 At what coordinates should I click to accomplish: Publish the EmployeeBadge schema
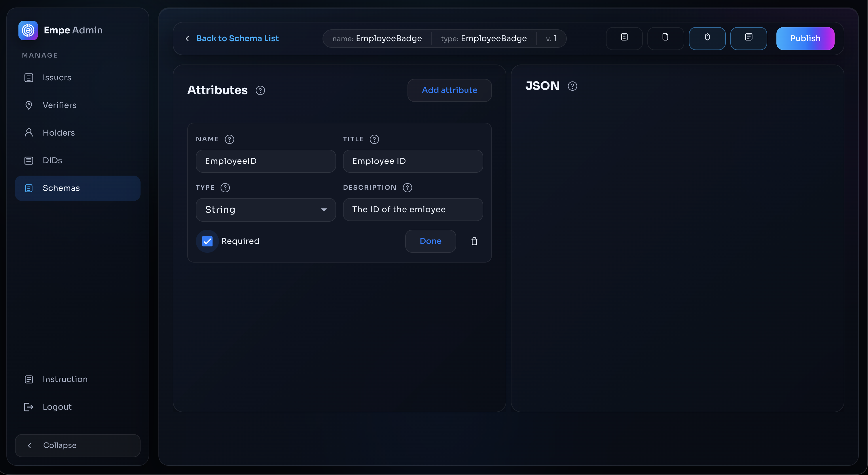tap(805, 38)
